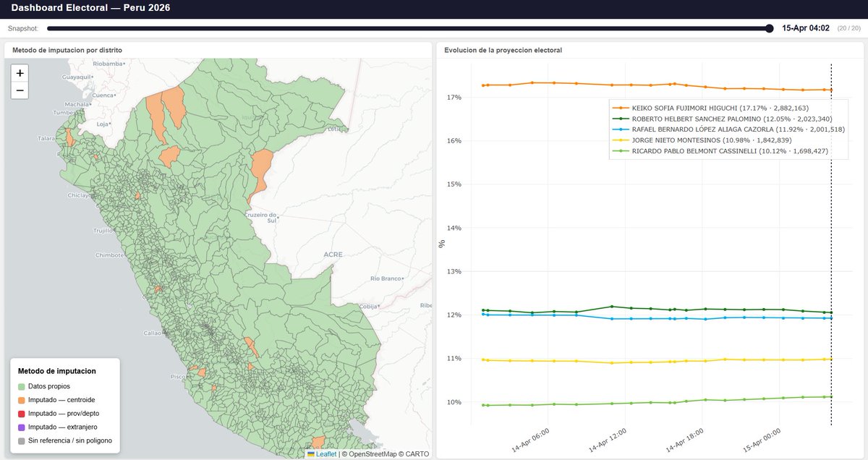Open the OpenStreetMap attribution link
This screenshot has width=868, height=460.
click(x=374, y=454)
